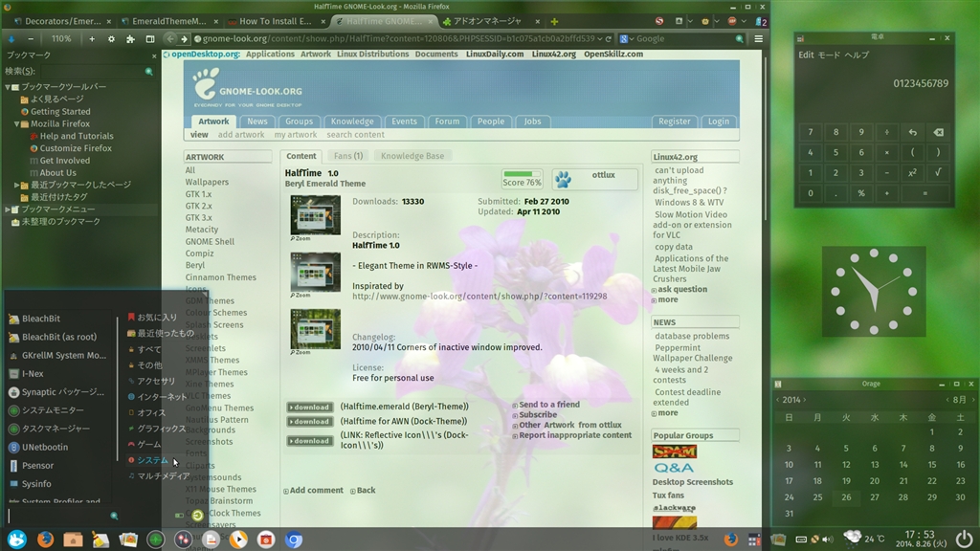Open the ヘルプ menu in the calculator

click(x=857, y=55)
